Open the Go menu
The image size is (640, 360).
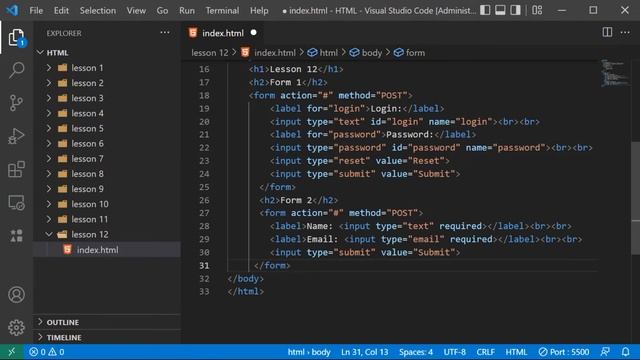tap(162, 11)
